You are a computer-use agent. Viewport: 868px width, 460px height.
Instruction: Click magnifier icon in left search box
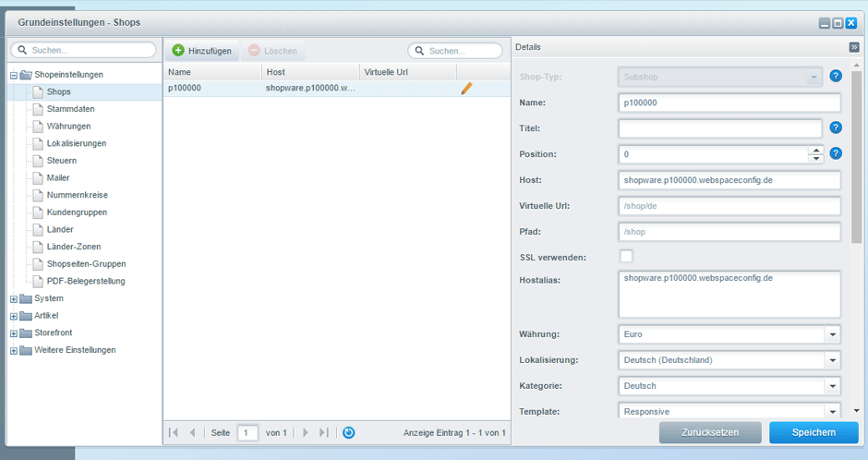(x=23, y=50)
